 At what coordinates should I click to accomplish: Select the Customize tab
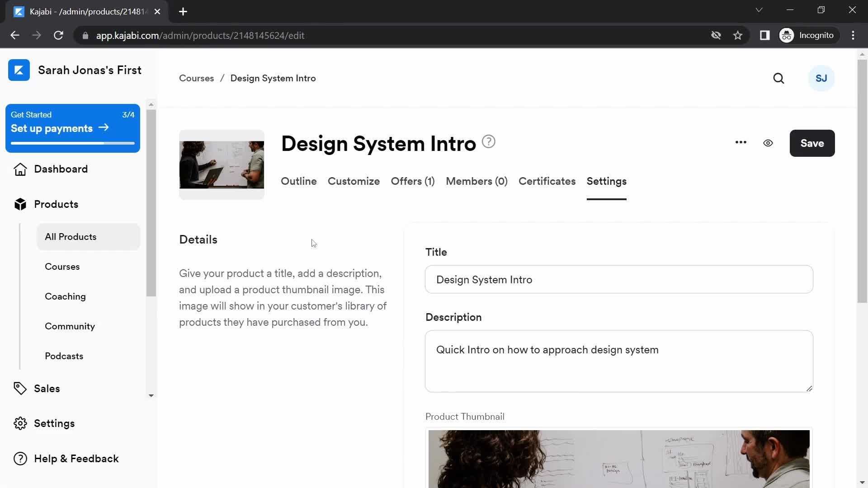354,181
